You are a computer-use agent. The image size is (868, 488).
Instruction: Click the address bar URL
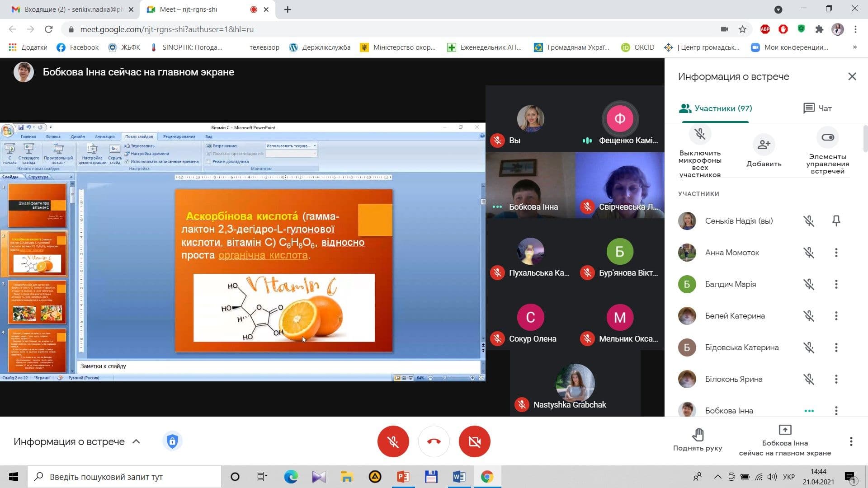point(167,29)
